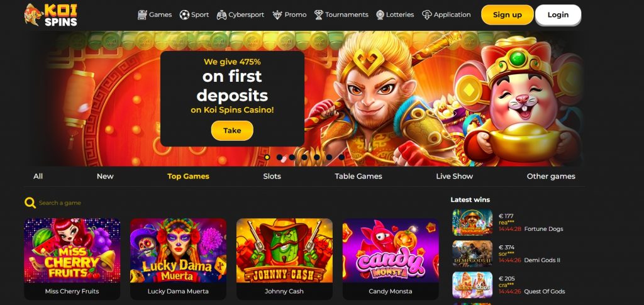Image resolution: width=644 pixels, height=305 pixels.
Task: Select the last banner carousel dot
Action: (341, 157)
